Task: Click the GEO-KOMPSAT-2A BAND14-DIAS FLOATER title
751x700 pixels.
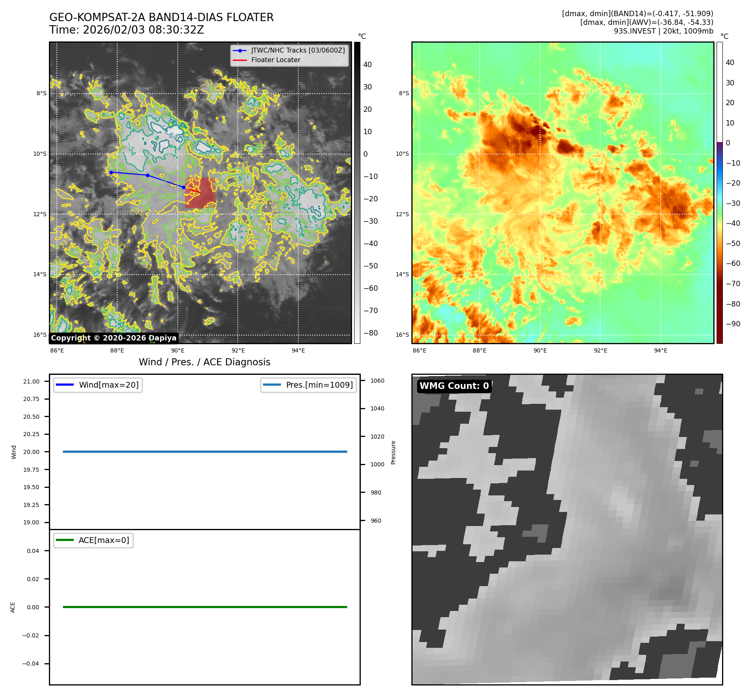Action: click(x=161, y=17)
